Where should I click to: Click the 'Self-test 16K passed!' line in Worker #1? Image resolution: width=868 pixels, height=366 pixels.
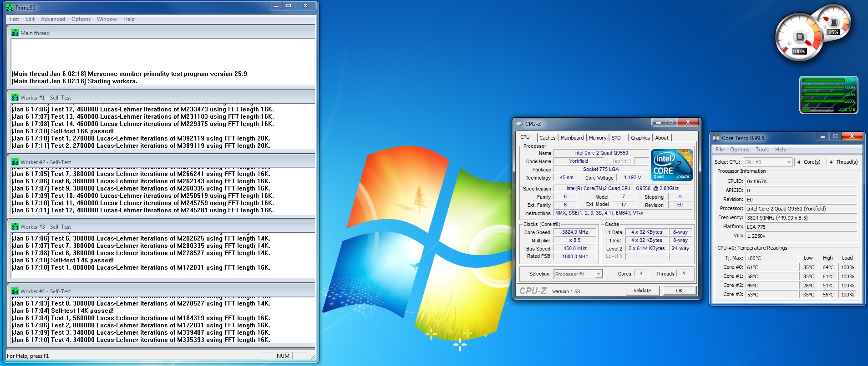pos(63,131)
